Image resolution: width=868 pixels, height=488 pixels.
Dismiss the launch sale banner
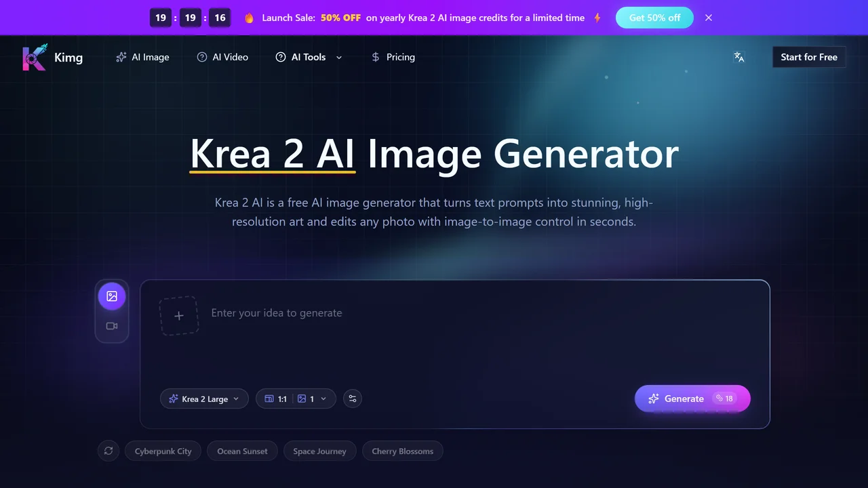[709, 18]
